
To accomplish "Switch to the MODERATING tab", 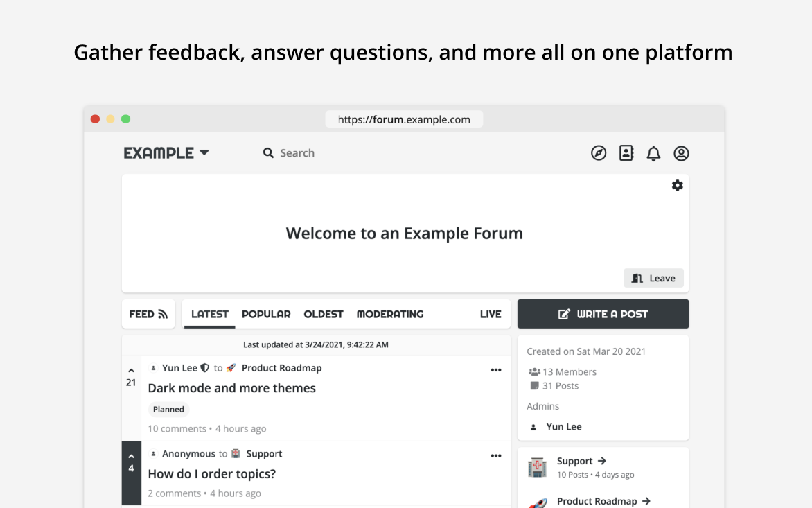I will (390, 314).
